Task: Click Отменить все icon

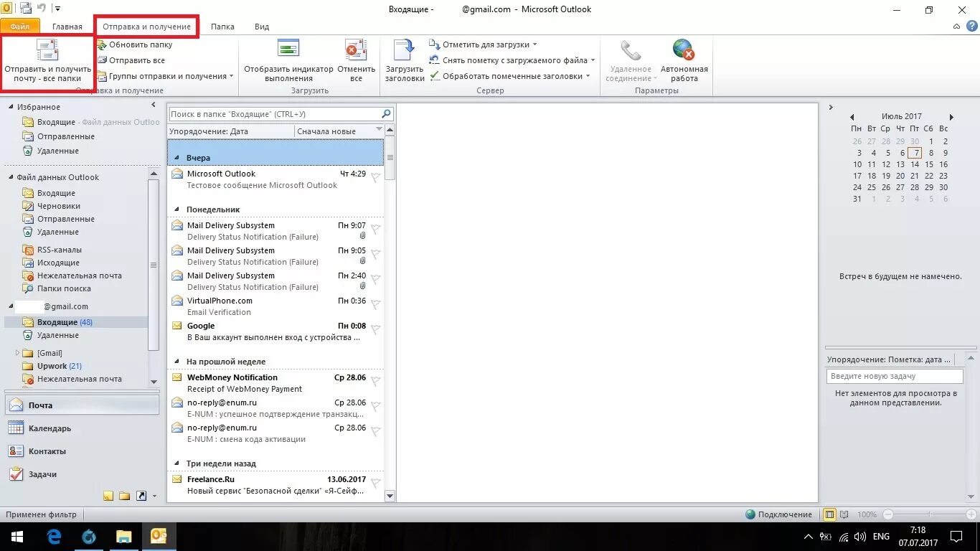Action: point(356,50)
